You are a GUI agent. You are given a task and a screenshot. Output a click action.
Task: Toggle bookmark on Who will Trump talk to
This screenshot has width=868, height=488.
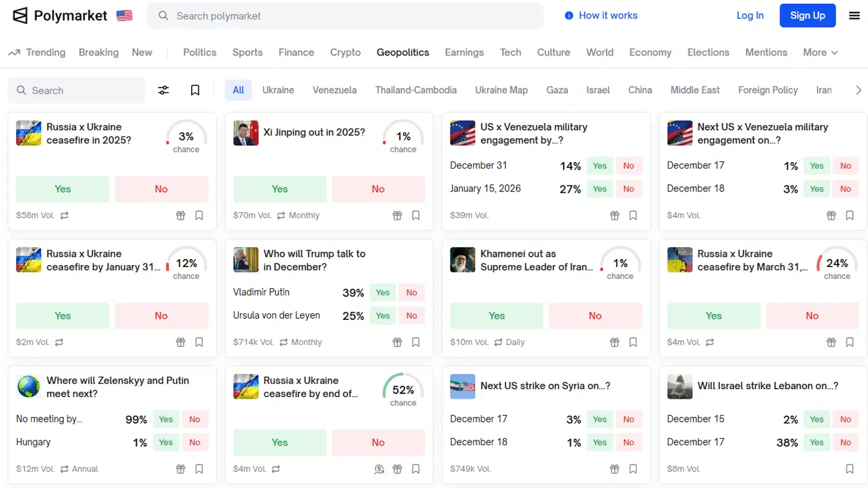(x=416, y=342)
